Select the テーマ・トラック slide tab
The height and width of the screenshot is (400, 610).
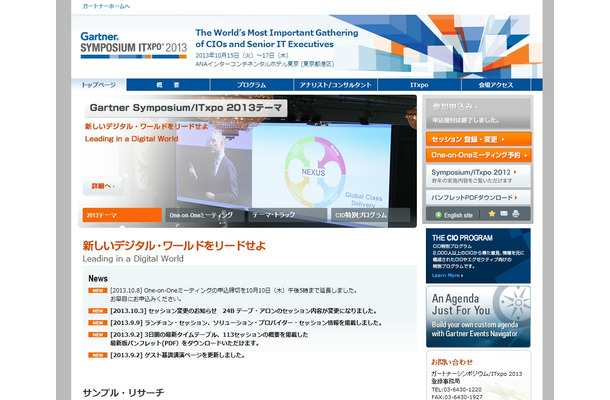tap(287, 215)
